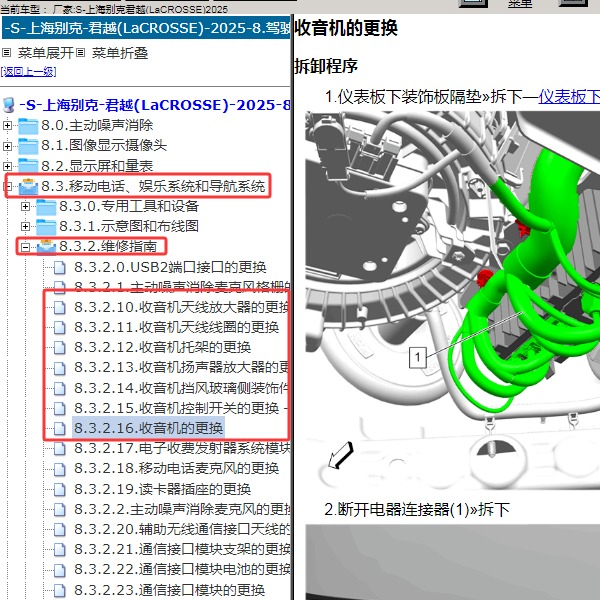Image resolution: width=600 pixels, height=600 pixels.
Task: Open 8.3.2.17.电子收费发射器系统模块 entry
Action: 182,448
